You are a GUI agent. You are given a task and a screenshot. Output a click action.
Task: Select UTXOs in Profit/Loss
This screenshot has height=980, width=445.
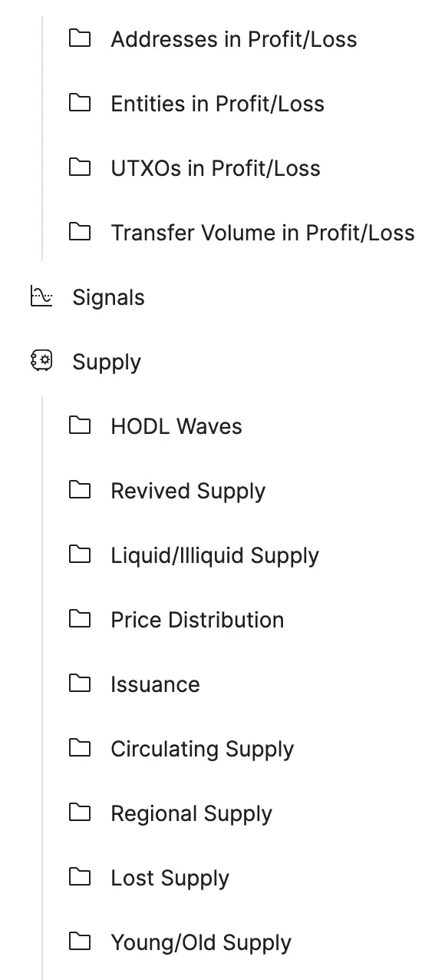pyautogui.click(x=216, y=168)
